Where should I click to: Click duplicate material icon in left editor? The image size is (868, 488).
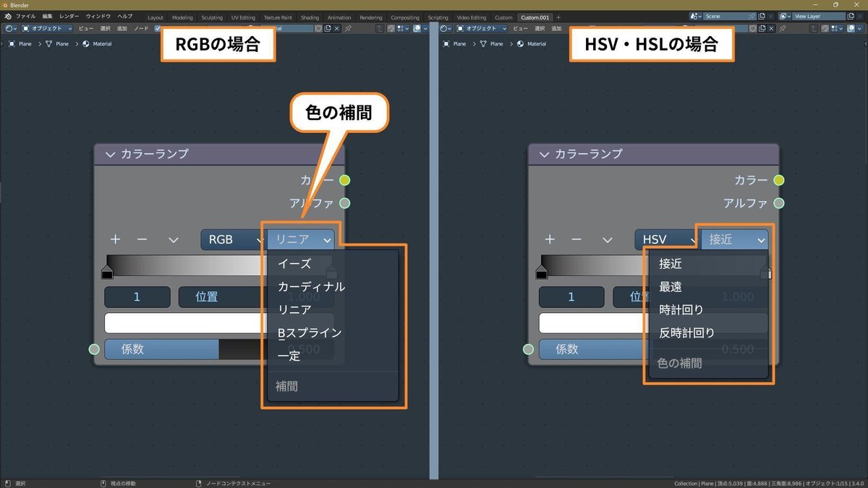click(328, 28)
